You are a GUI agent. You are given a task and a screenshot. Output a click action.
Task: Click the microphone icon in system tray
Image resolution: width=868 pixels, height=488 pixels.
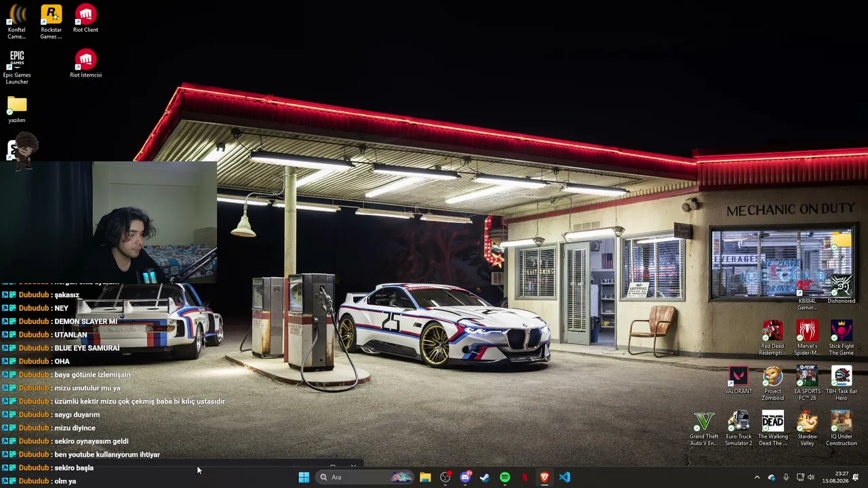tap(786, 477)
